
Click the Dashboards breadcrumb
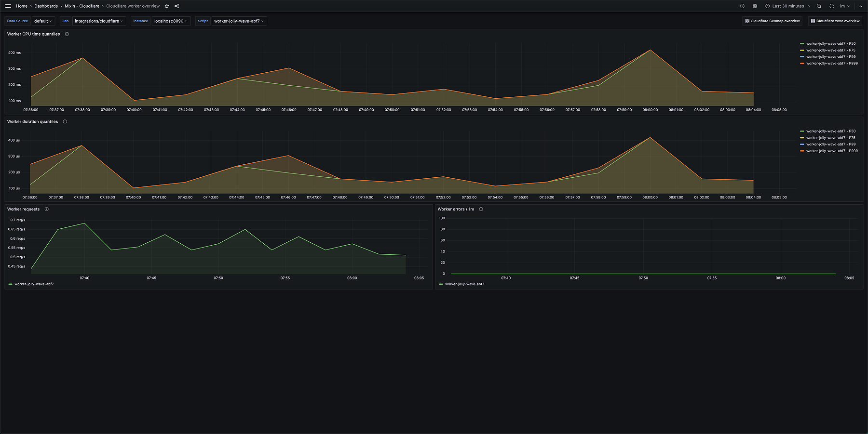pos(46,6)
